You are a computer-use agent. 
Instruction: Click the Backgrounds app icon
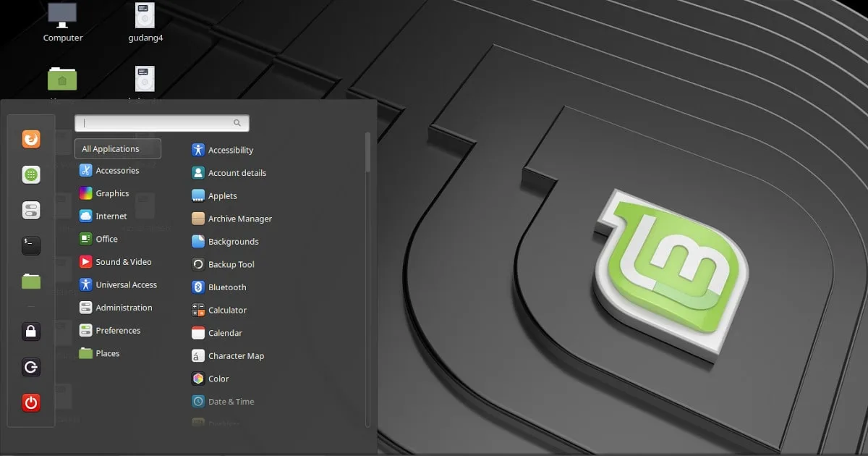coord(198,242)
